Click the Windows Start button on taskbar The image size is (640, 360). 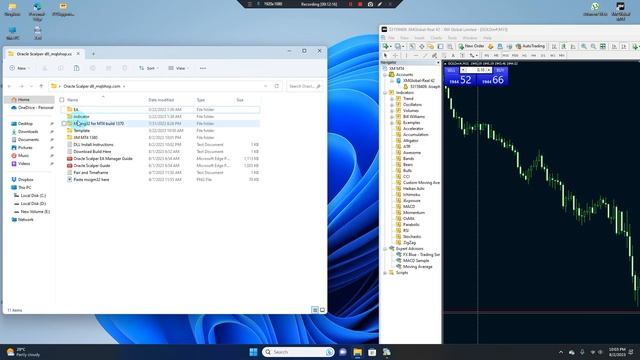tap(253, 352)
